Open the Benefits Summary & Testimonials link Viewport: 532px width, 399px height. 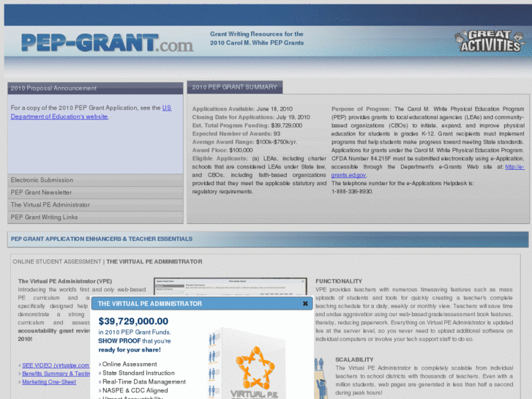pyautogui.click(x=56, y=373)
